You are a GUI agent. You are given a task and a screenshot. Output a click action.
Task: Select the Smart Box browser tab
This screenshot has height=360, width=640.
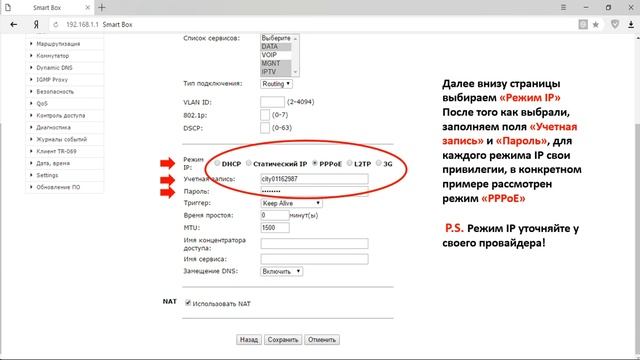(47, 7)
